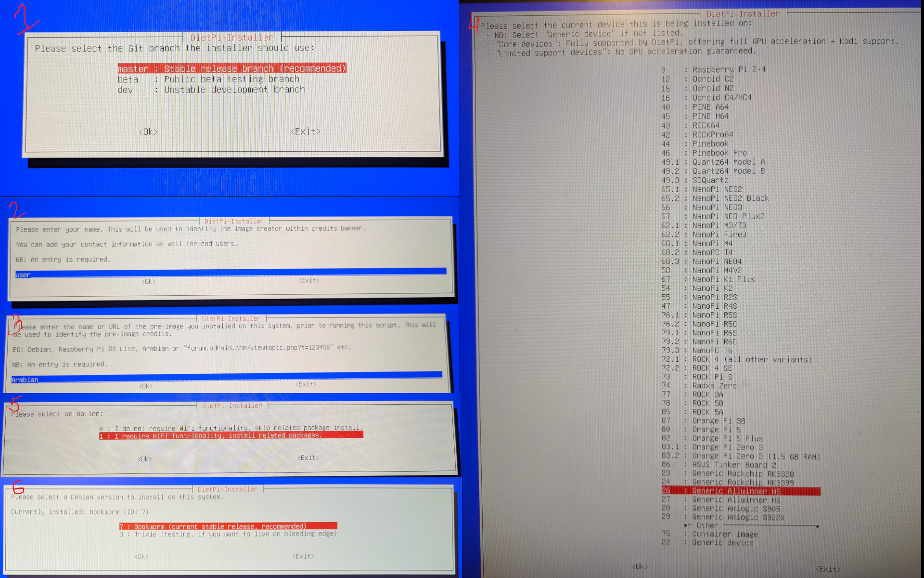Select Orange Pi 5 Plus device entry
The height and width of the screenshot is (578, 924).
point(712,438)
